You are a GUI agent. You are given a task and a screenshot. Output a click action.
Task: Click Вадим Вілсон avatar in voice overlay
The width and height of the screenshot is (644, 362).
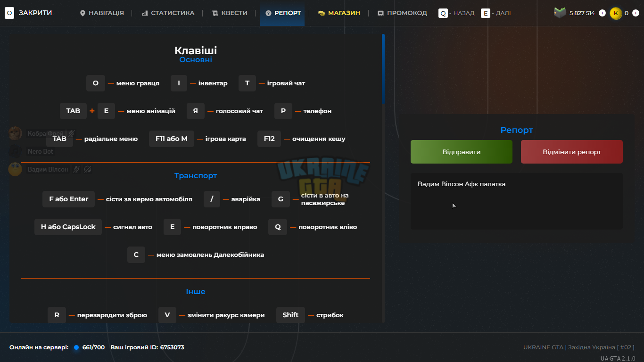[15, 169]
